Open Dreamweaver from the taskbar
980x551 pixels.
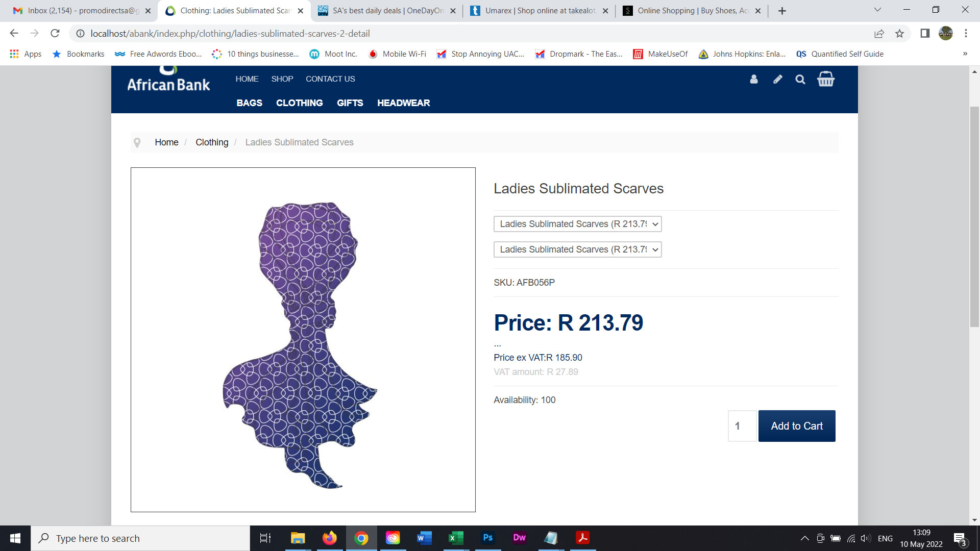pyautogui.click(x=519, y=538)
